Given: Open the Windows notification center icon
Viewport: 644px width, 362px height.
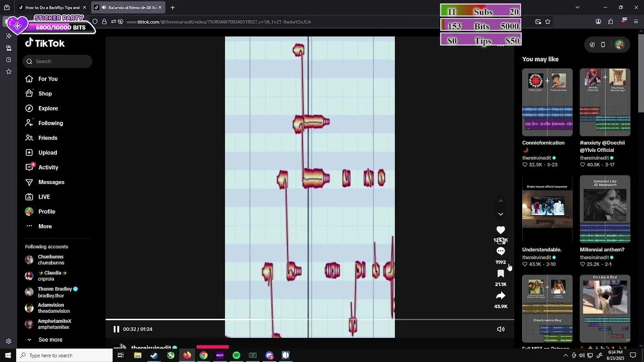Looking at the screenshot, I should click(x=633, y=355).
